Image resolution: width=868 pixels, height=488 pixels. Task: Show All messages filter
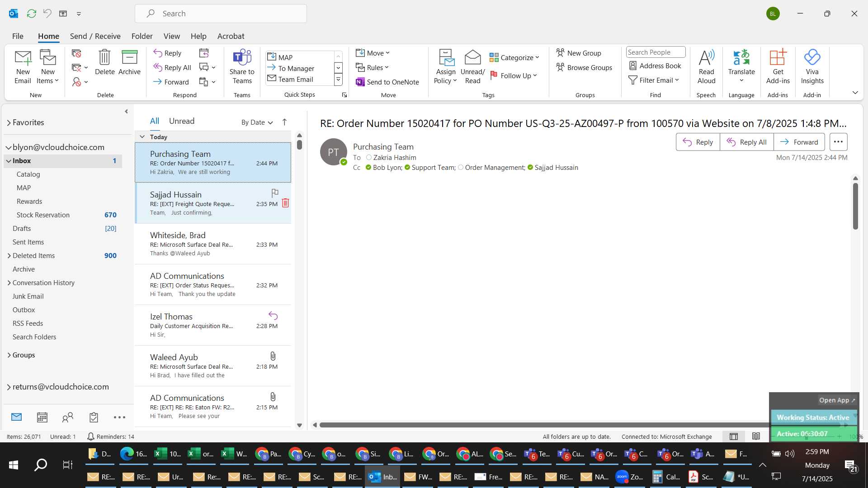point(155,121)
